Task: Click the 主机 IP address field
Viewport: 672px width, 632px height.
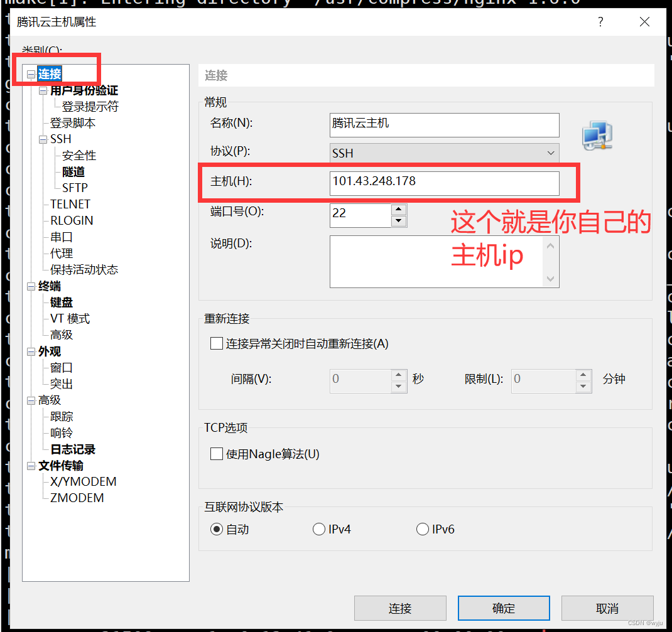Action: (445, 183)
